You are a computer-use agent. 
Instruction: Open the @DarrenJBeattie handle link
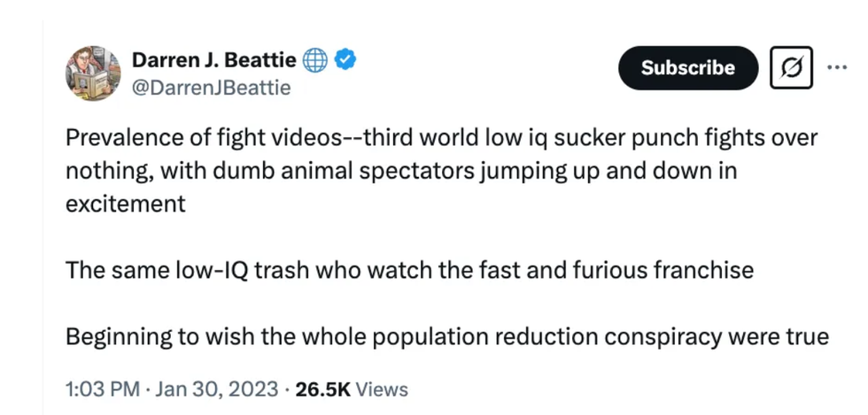[211, 88]
